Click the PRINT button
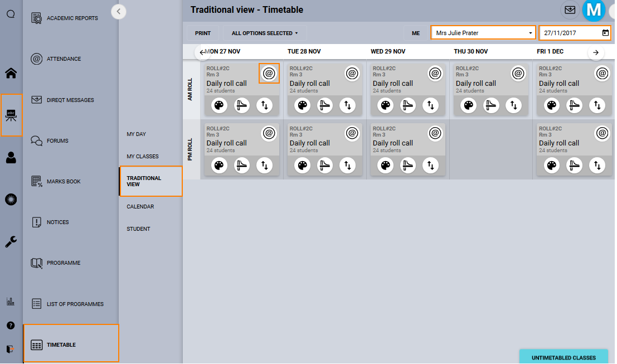 (x=203, y=33)
